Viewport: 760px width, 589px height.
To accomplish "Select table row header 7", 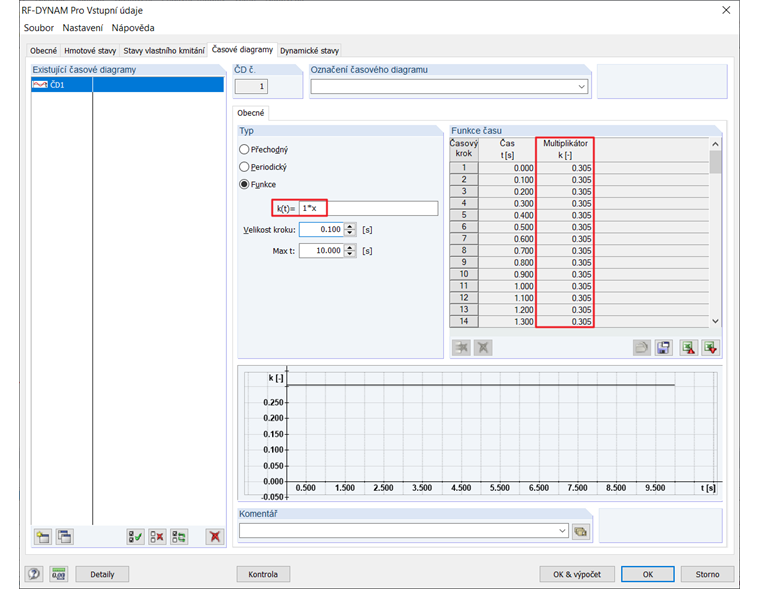I will pos(464,239).
